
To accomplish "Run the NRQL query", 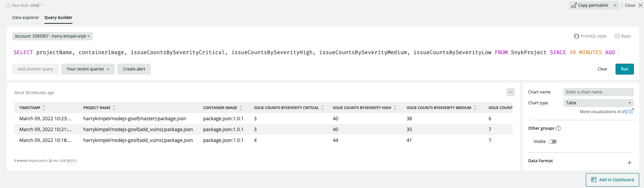I will click(x=625, y=69).
